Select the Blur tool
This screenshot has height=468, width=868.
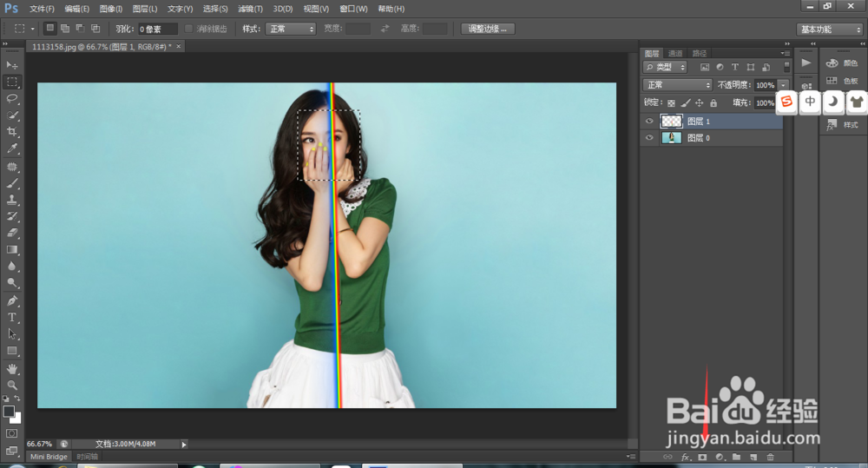coord(11,267)
